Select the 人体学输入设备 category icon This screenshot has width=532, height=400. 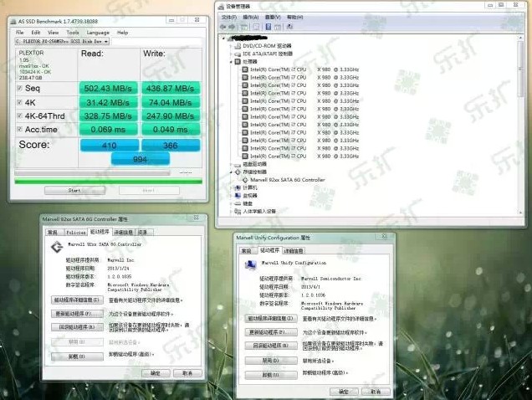tap(238, 212)
